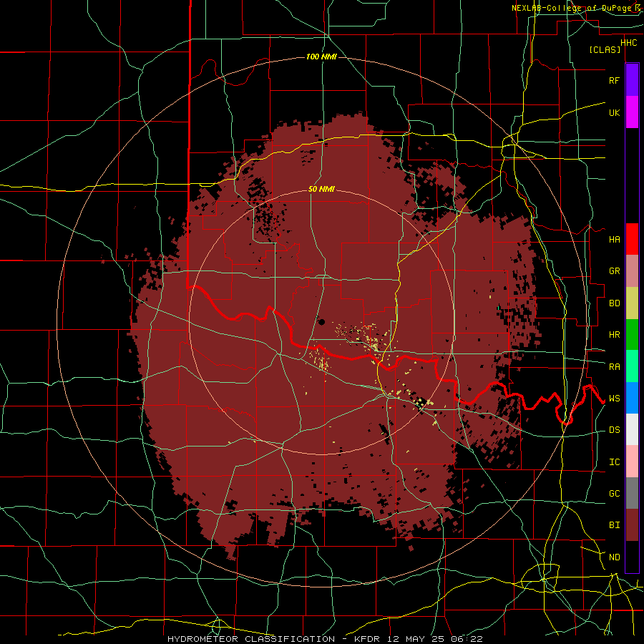644x644 pixels.
Task: Click the HA label in the legend
Action: coord(614,239)
